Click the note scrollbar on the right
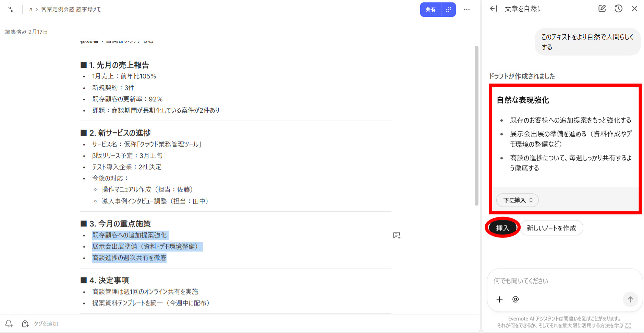 pos(477,123)
